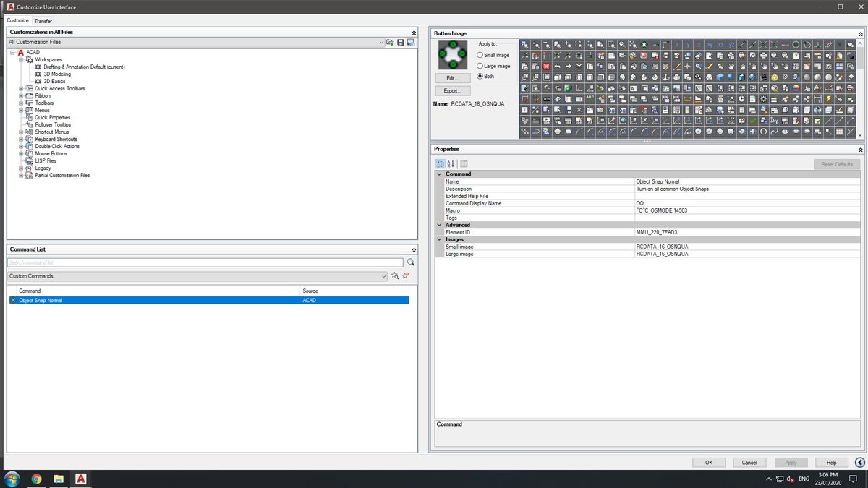Open the Custom Commands filter dropdown

point(383,276)
